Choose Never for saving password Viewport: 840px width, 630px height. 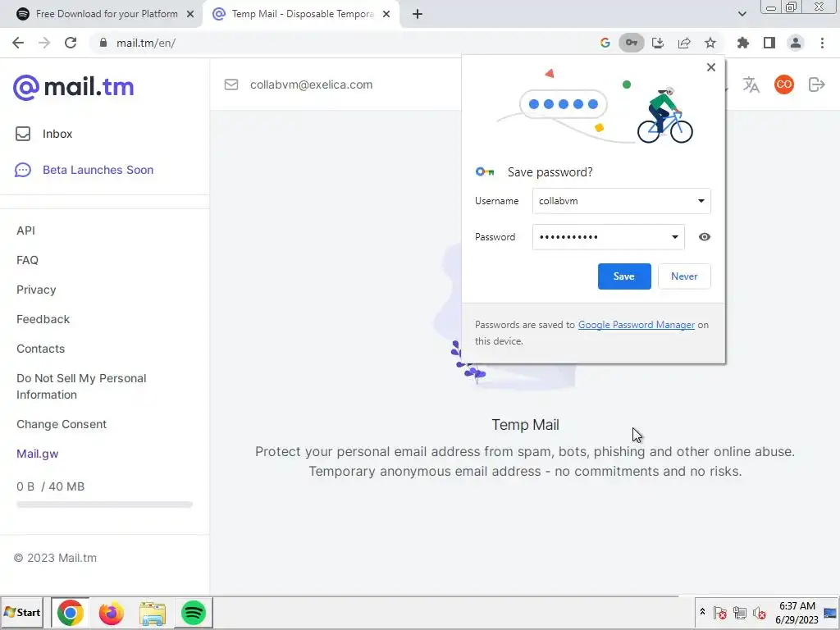point(684,276)
